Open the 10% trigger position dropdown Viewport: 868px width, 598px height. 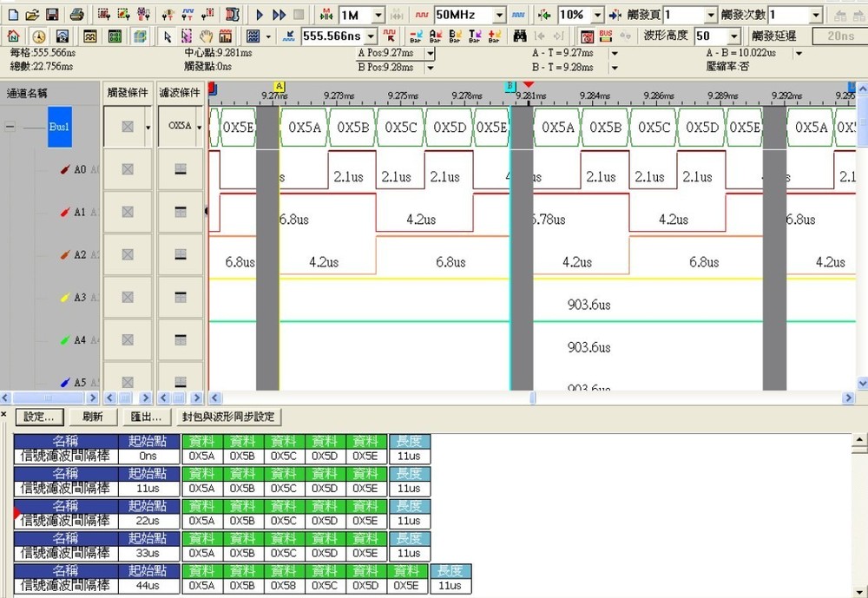pyautogui.click(x=597, y=15)
